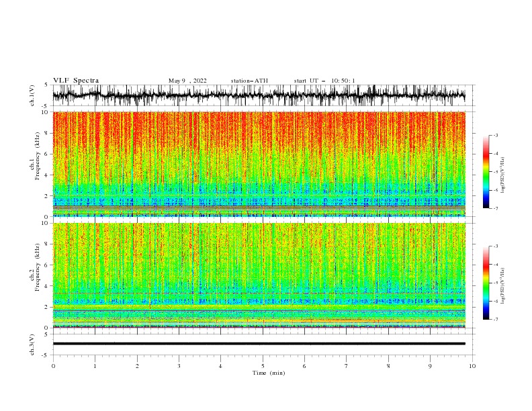Click time axis tick label "6"

pos(304,366)
